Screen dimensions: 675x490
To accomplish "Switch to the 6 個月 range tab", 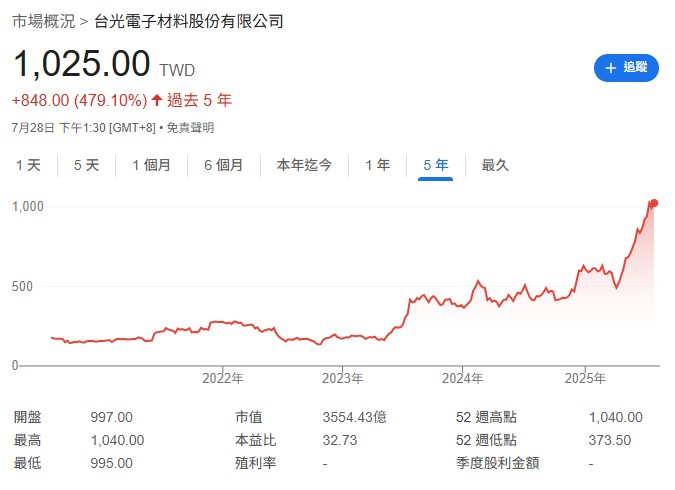I will pos(224,165).
